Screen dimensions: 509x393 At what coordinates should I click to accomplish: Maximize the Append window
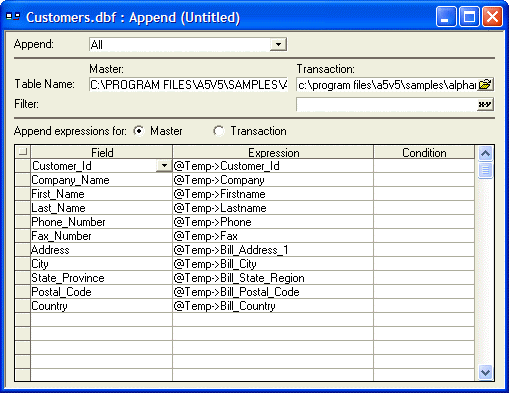pos(470,17)
